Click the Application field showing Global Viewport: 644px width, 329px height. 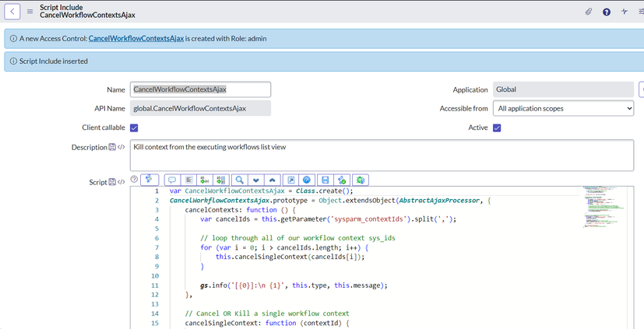[x=564, y=89]
